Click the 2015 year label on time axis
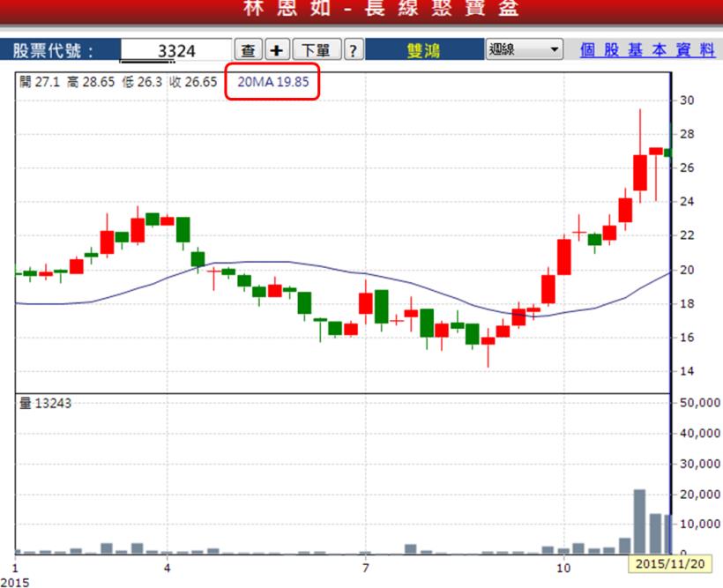 15,583
